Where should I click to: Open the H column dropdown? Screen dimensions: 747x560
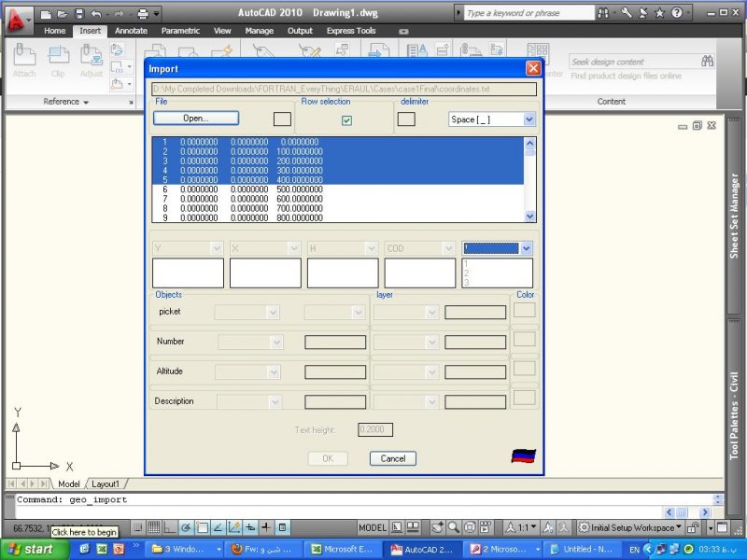pyautogui.click(x=371, y=248)
